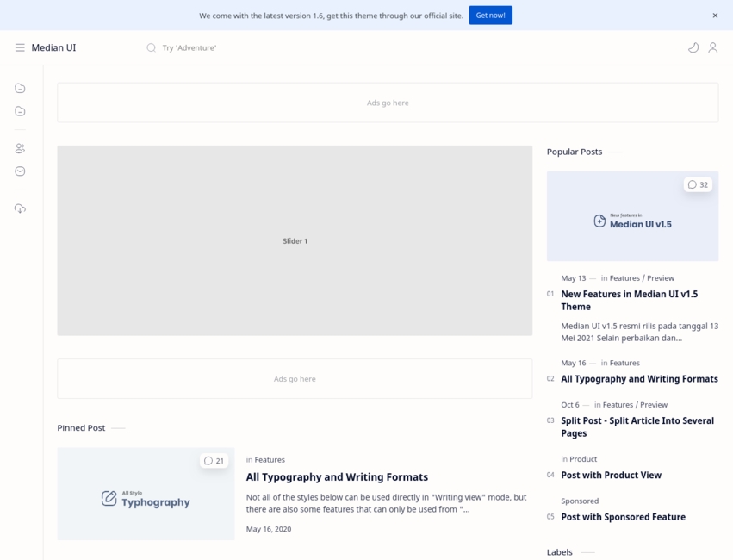Click Features label on the pinned post
Image resolution: width=733 pixels, height=560 pixels.
click(270, 460)
